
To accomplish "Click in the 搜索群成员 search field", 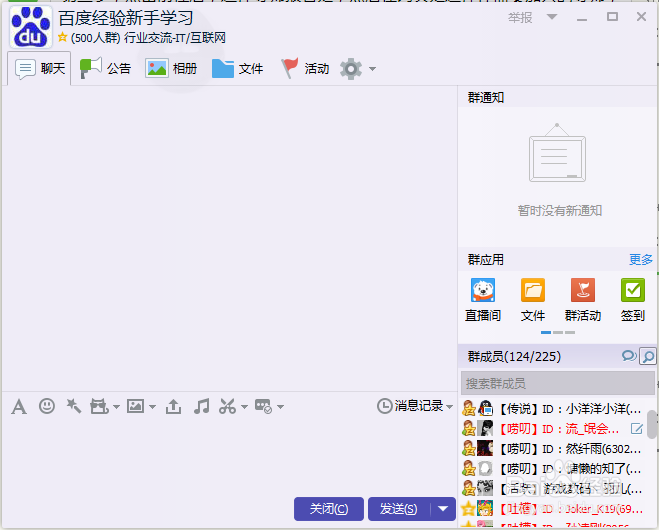I will [557, 383].
